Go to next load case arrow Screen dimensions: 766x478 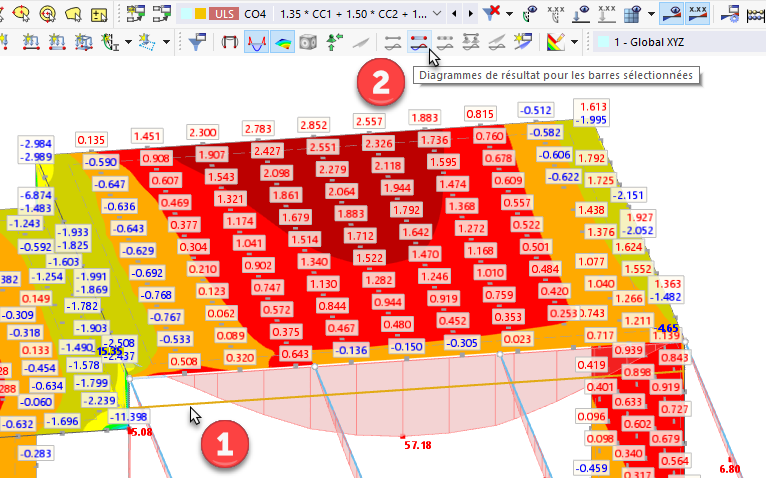470,14
